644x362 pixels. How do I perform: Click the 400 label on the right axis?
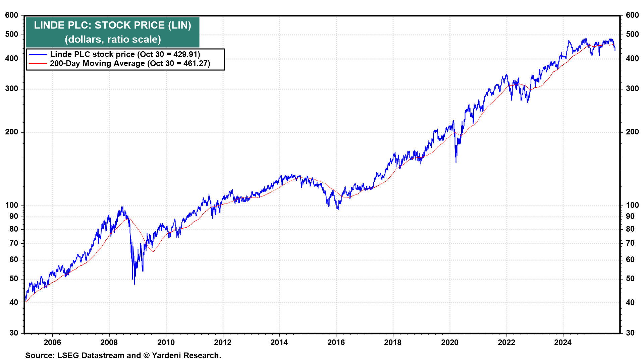(x=632, y=58)
